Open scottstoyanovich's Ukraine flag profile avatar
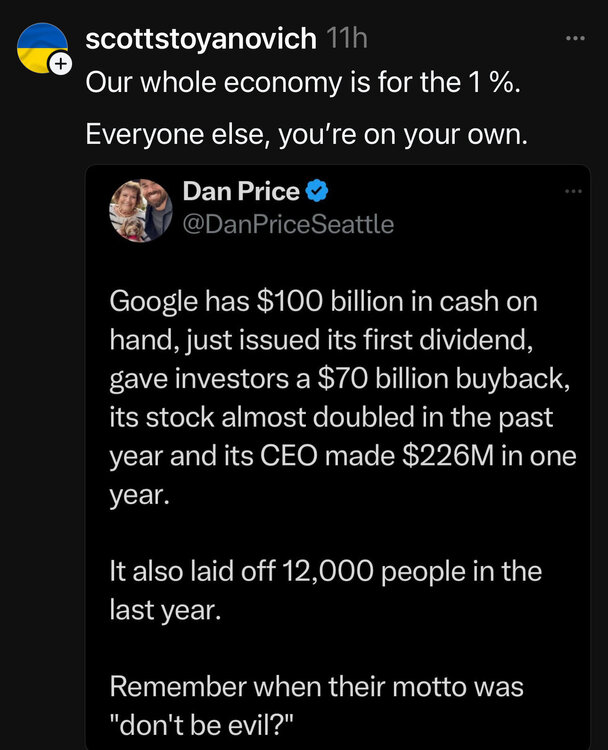The width and height of the screenshot is (608, 750). coord(42,47)
